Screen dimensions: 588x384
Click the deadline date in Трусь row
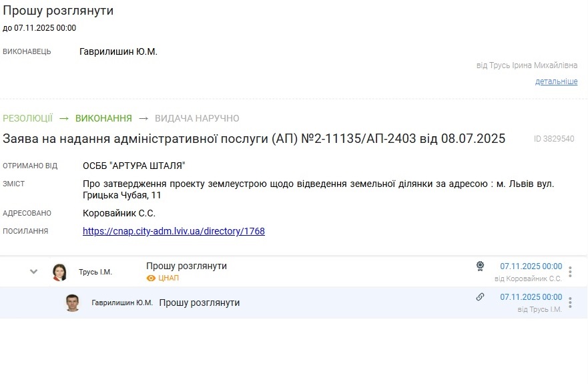click(x=531, y=266)
